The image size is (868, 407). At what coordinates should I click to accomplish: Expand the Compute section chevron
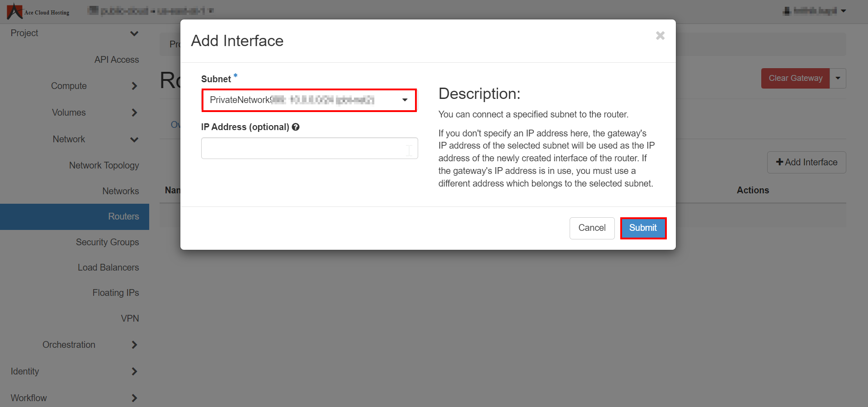pos(134,86)
